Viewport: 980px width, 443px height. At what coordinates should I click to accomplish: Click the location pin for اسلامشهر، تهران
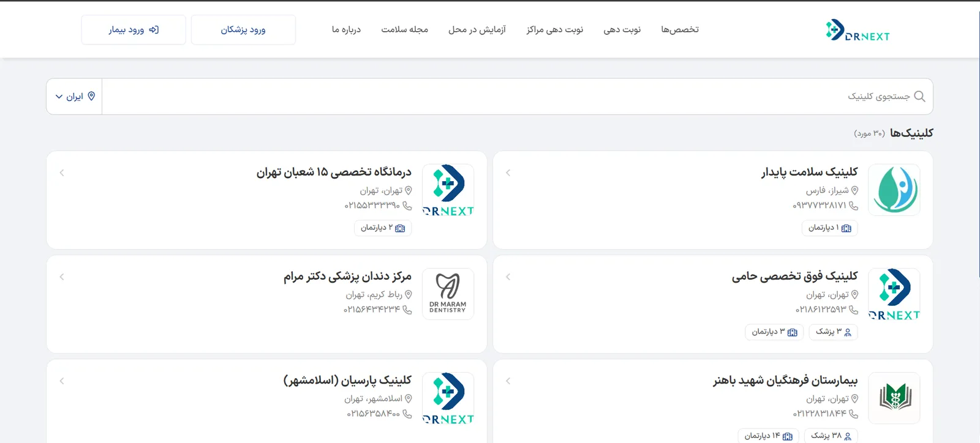tap(408, 398)
